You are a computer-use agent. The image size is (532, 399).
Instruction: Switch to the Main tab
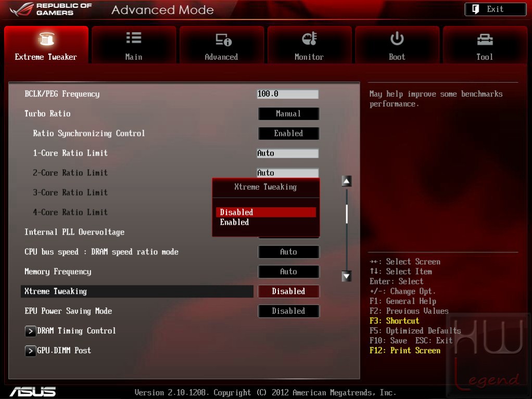point(134,45)
